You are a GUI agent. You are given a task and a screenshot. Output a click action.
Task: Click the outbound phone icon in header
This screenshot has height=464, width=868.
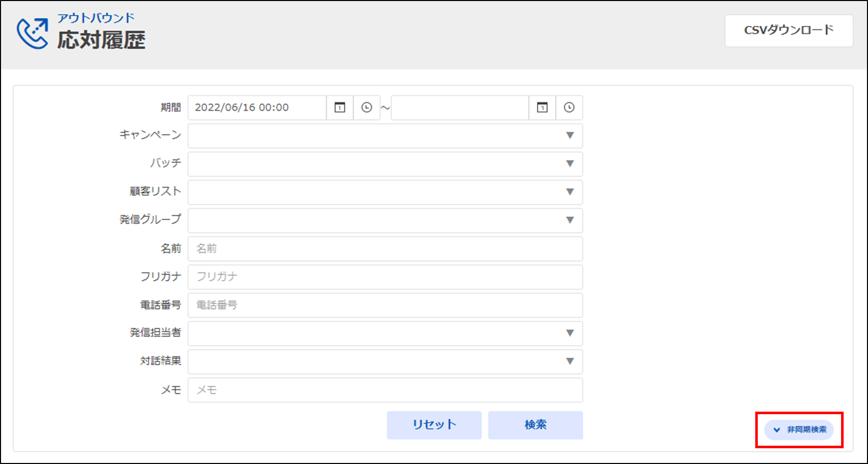(x=33, y=33)
